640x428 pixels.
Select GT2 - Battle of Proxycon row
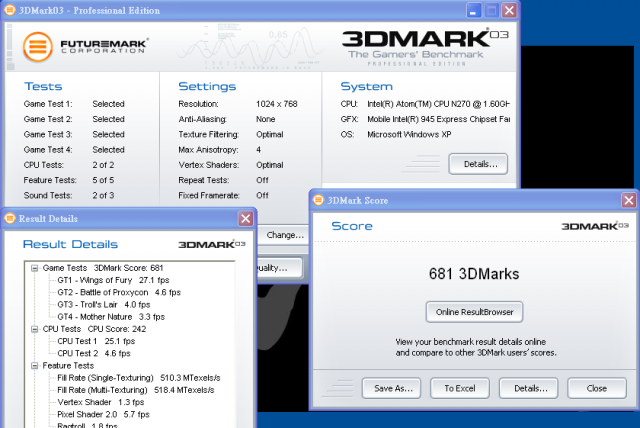[x=119, y=293]
